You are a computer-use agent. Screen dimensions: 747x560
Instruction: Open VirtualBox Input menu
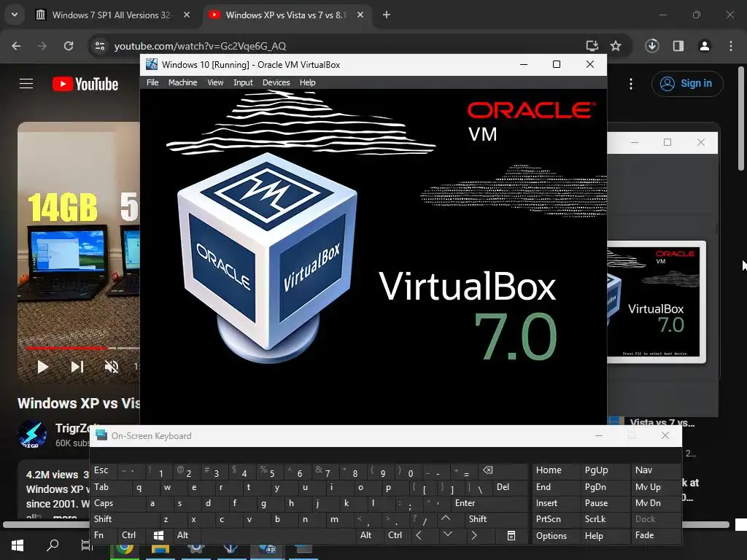(243, 82)
